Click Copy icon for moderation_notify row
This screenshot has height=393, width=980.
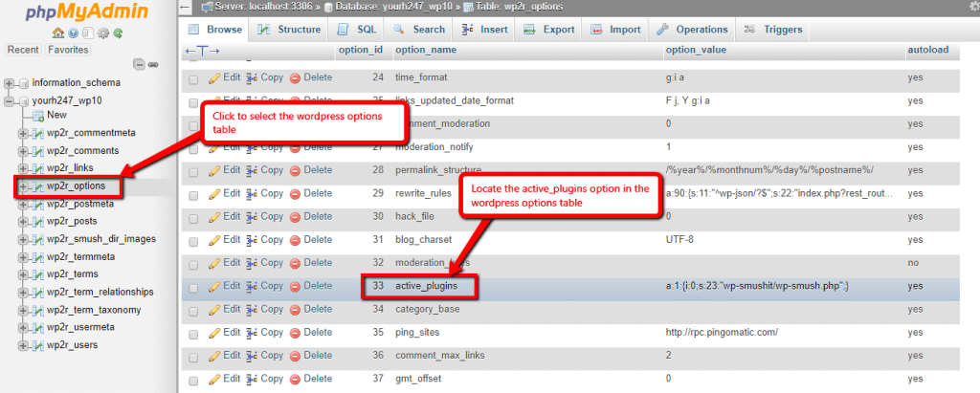click(x=252, y=147)
